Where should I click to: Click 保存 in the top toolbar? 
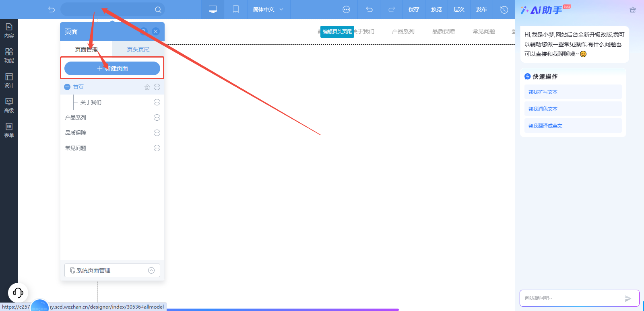pyautogui.click(x=414, y=10)
